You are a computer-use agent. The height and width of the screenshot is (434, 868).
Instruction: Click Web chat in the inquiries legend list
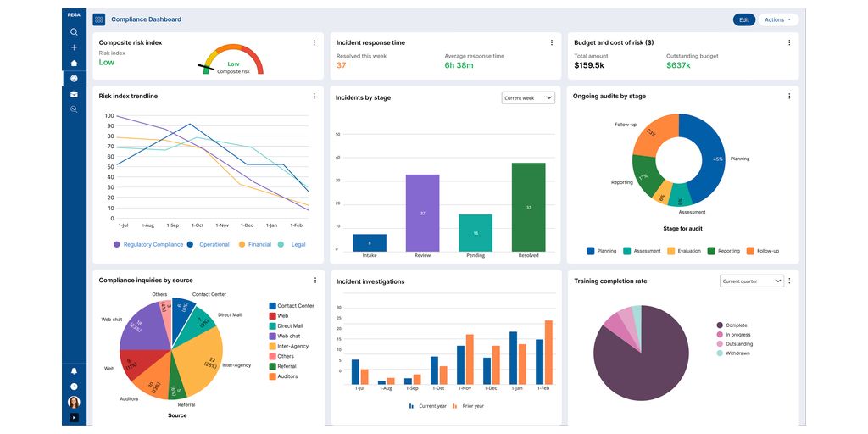[285, 336]
